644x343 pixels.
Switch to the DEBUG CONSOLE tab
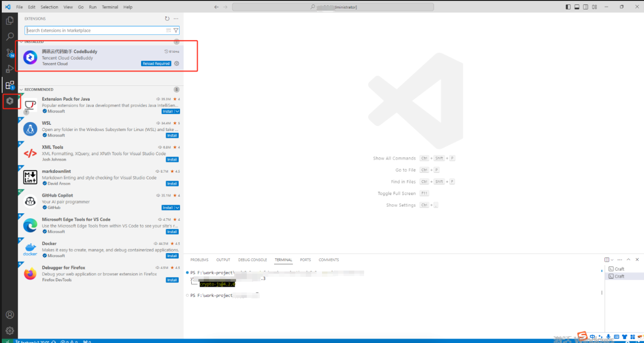pos(253,260)
